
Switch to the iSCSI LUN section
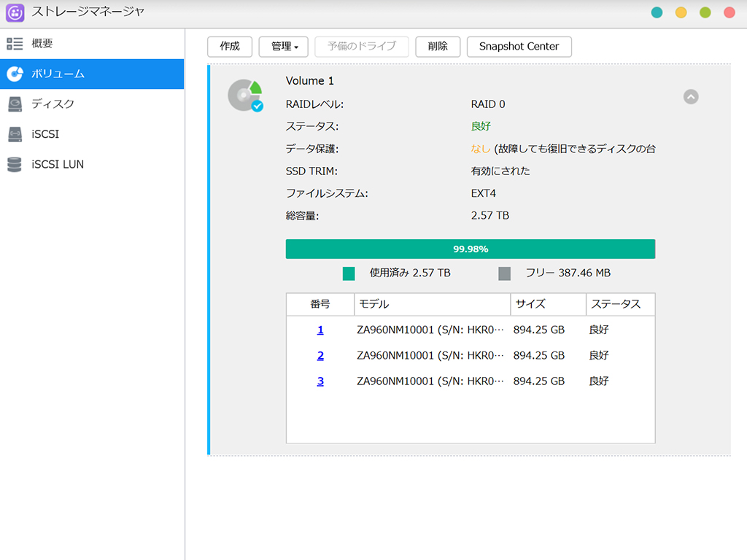pos(92,164)
